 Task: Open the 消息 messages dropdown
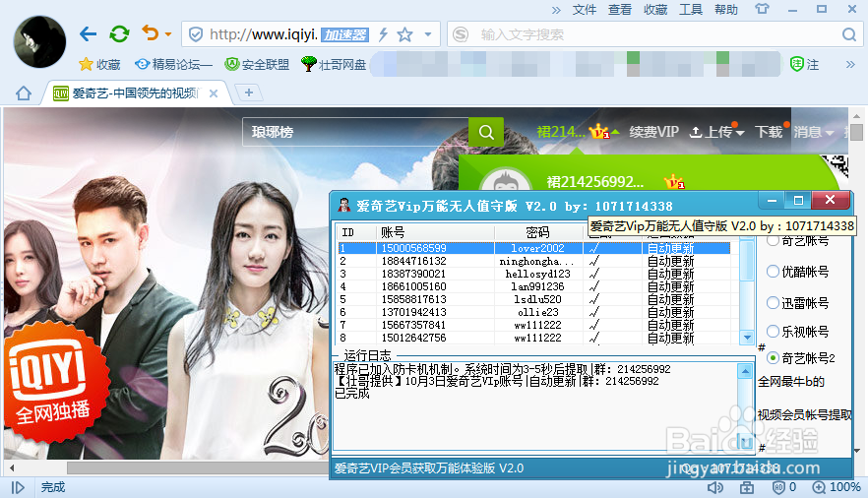[813, 132]
